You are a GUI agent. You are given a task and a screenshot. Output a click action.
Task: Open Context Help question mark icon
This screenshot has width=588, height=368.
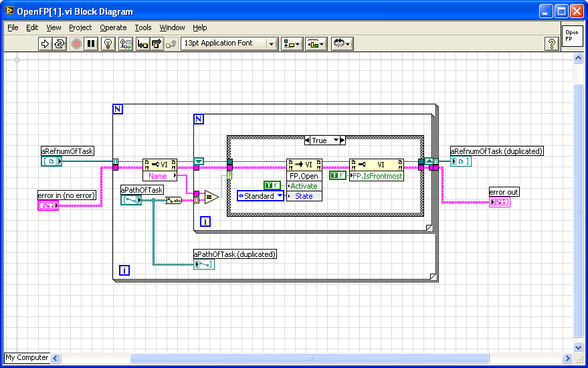551,43
